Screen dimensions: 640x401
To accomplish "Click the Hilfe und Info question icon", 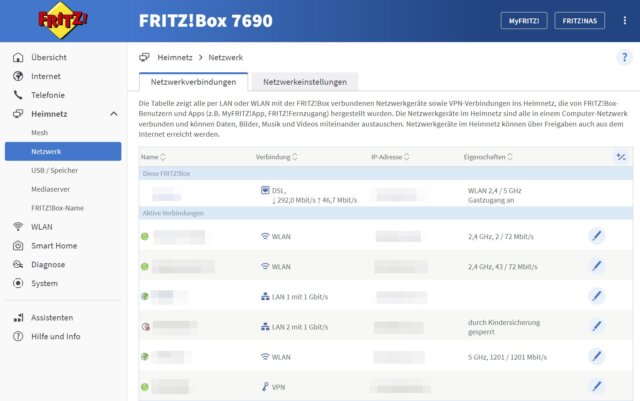I will click(18, 336).
